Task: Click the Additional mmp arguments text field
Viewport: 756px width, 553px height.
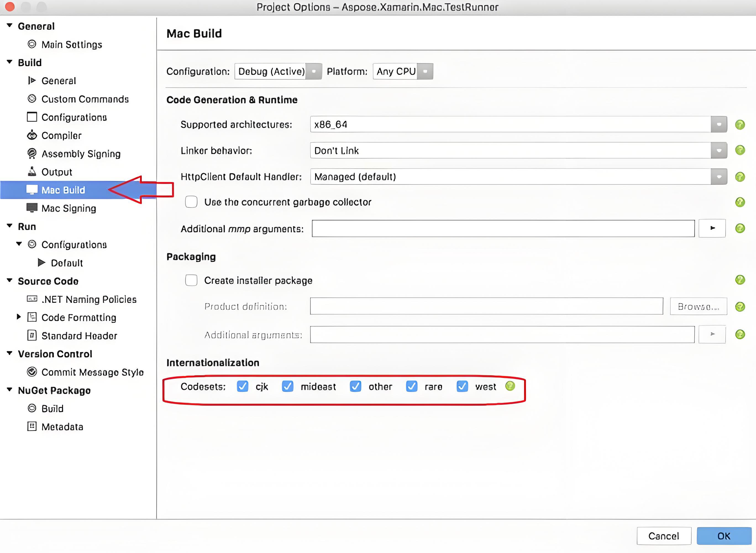Action: click(x=503, y=229)
